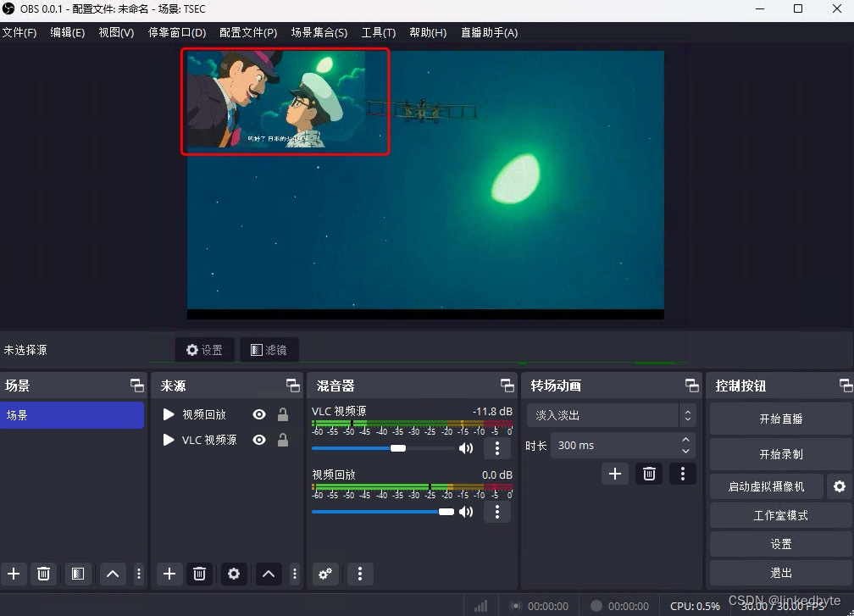Screen dimensions: 854x616
Task: Click the 启动虚拟摄像机 button
Action: (766, 486)
